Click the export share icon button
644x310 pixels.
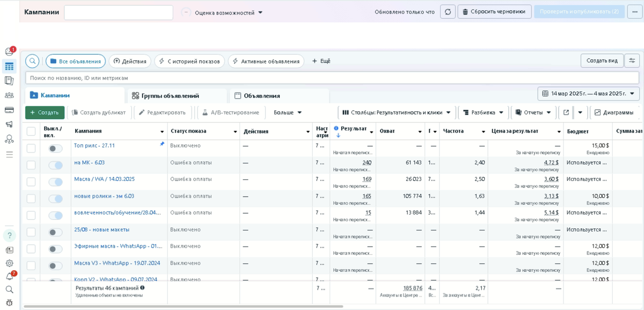(566, 112)
